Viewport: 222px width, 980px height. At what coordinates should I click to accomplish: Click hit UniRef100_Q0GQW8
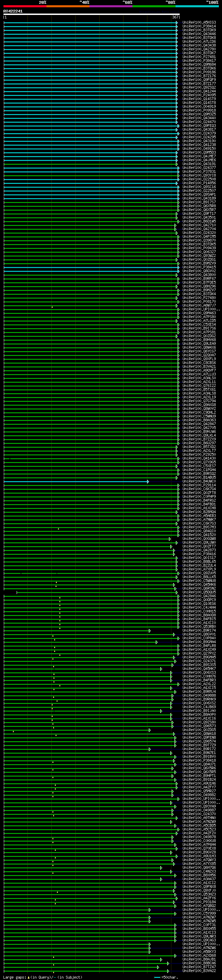pos(199,539)
